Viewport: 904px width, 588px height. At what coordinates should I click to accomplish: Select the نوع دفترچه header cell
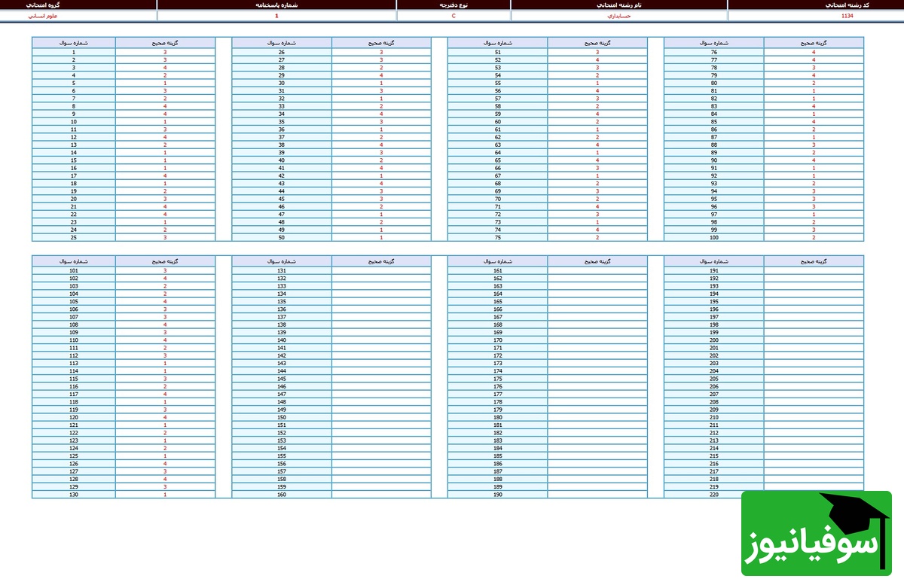[453, 5]
